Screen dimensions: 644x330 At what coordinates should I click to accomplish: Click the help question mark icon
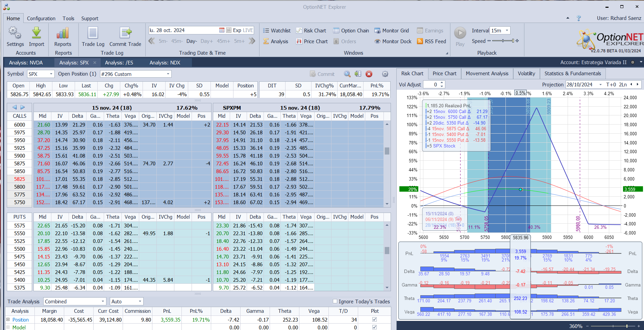click(579, 18)
